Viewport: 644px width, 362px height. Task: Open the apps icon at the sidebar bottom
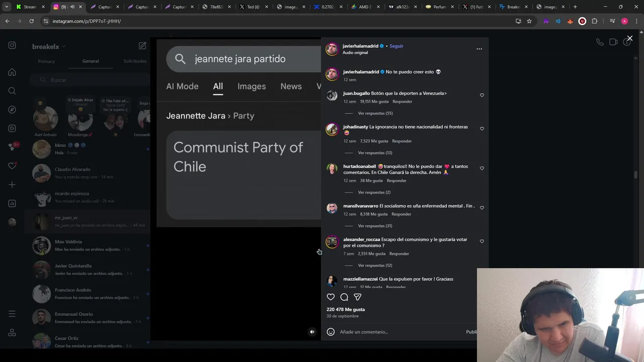point(12,333)
